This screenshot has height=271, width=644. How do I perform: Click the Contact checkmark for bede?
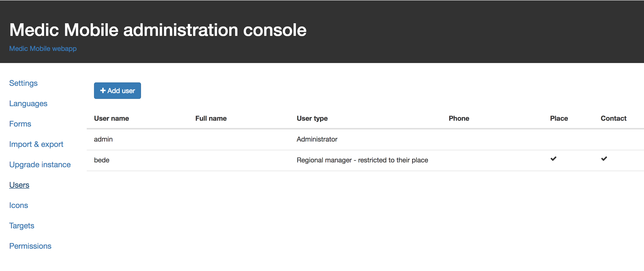pyautogui.click(x=604, y=159)
